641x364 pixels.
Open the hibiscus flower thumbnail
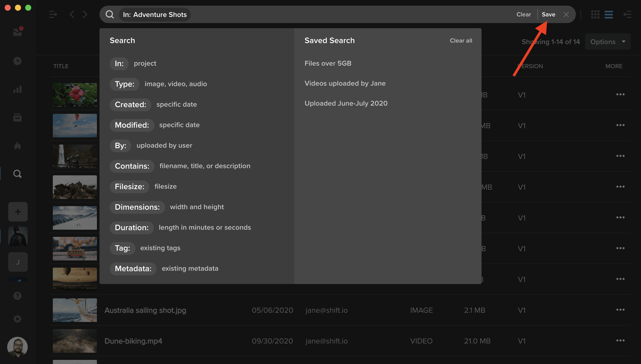click(x=75, y=95)
